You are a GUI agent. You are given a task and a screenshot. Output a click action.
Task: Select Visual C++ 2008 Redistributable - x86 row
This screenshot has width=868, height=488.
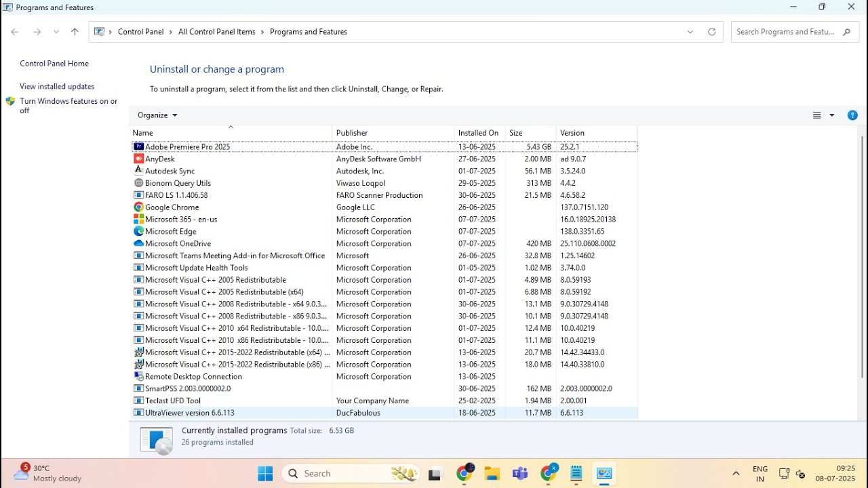384,316
